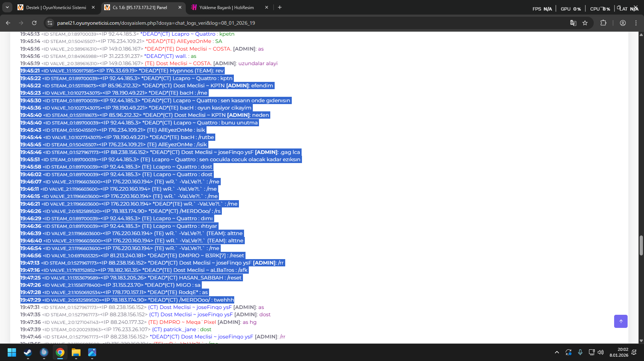Screen dimensions: 644x361
Task: Click log line 19:46:26 MERDOoo /rs
Action: (x=121, y=211)
